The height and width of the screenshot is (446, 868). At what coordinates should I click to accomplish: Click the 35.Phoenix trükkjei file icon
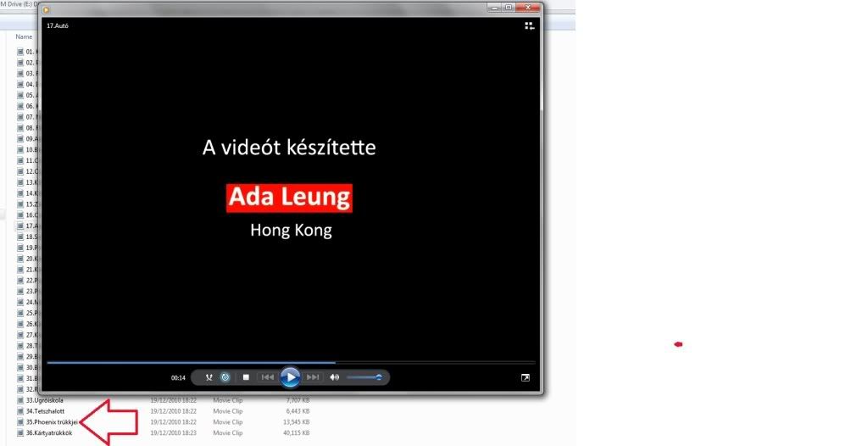(x=20, y=422)
